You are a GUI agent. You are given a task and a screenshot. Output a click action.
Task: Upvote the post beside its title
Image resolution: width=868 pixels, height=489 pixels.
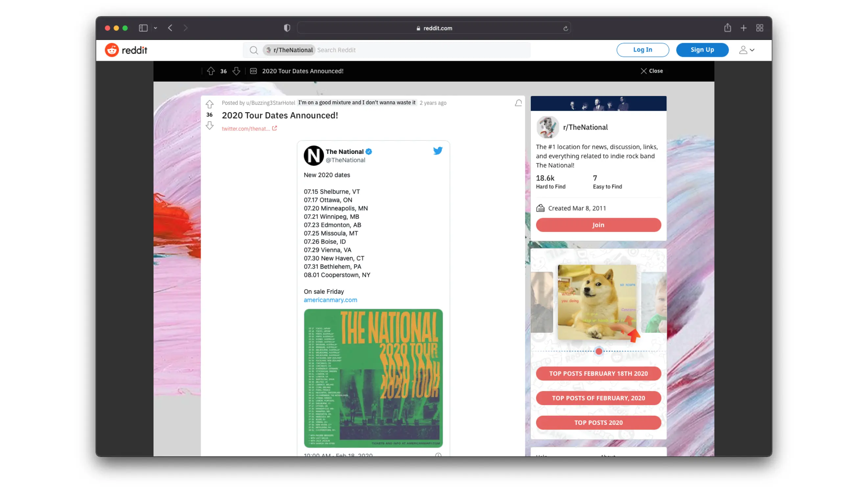(x=210, y=104)
